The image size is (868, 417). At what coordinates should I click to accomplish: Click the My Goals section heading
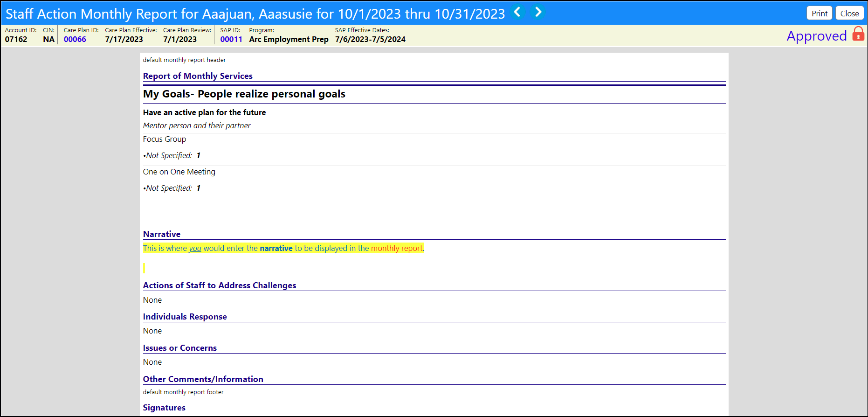coord(244,94)
